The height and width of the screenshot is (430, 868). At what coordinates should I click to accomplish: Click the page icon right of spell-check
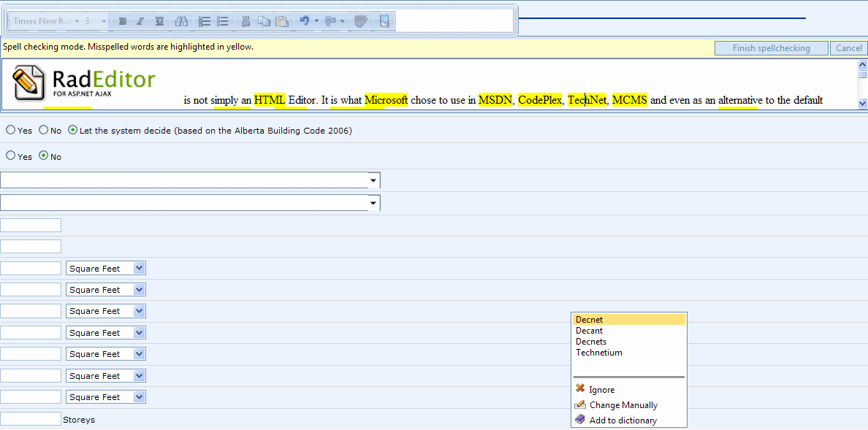385,21
